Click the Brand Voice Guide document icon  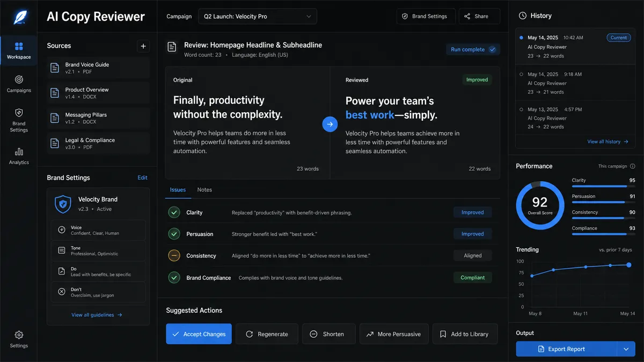pos(55,68)
